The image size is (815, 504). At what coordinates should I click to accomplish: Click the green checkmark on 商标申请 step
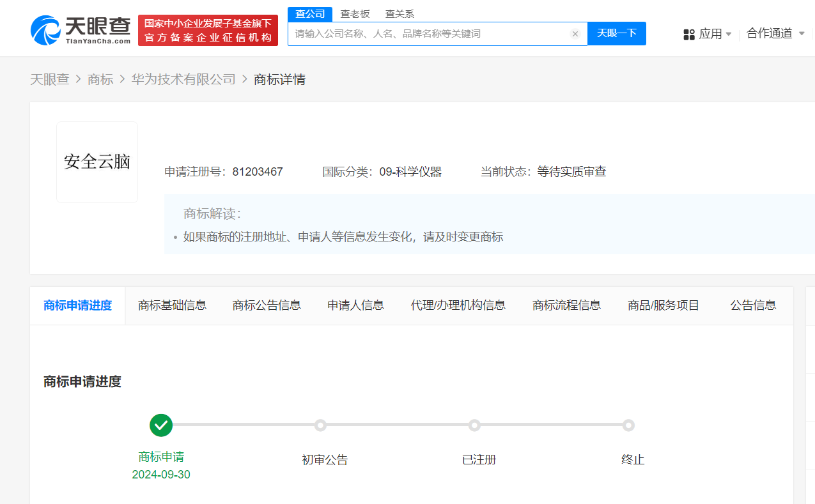[x=160, y=425]
